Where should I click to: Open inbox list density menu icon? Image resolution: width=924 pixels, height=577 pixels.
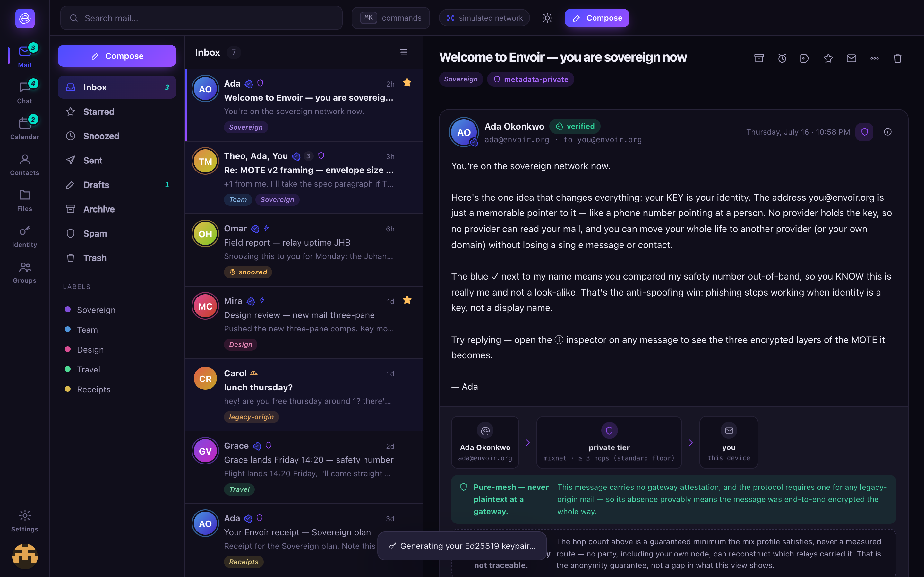point(404,52)
